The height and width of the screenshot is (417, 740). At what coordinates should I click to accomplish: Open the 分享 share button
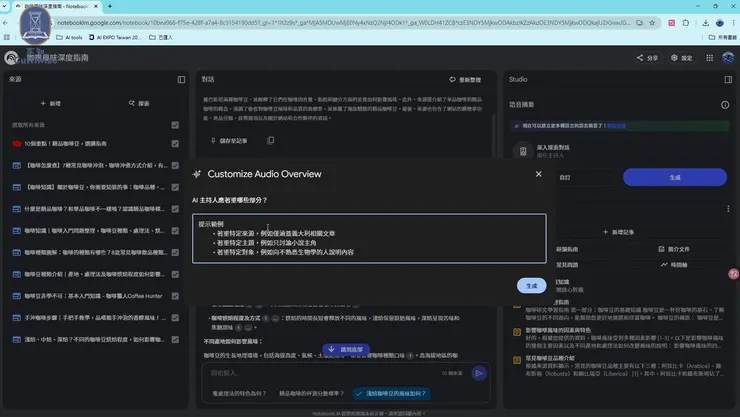click(x=648, y=58)
